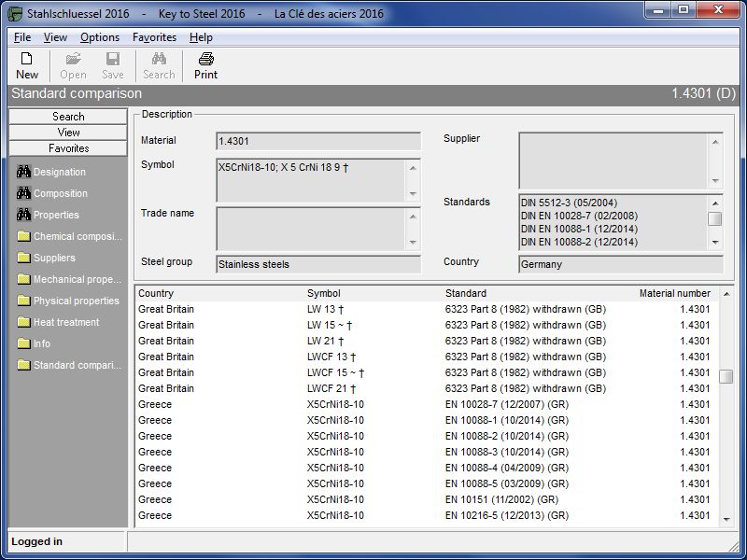Screen dimensions: 747x560
Task: Open the Physical properties folder icon
Action: click(x=23, y=301)
